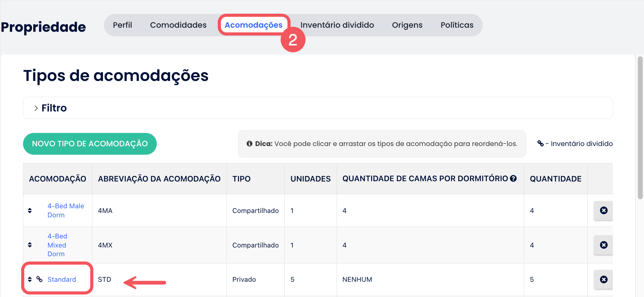Open the Perfil tab
The width and height of the screenshot is (644, 297).
point(122,25)
